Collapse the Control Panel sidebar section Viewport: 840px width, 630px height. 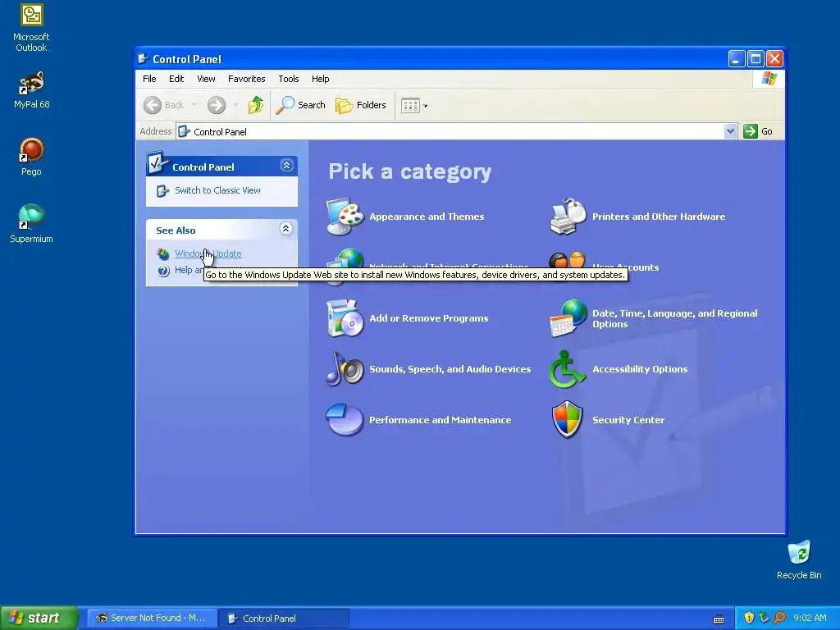286,166
